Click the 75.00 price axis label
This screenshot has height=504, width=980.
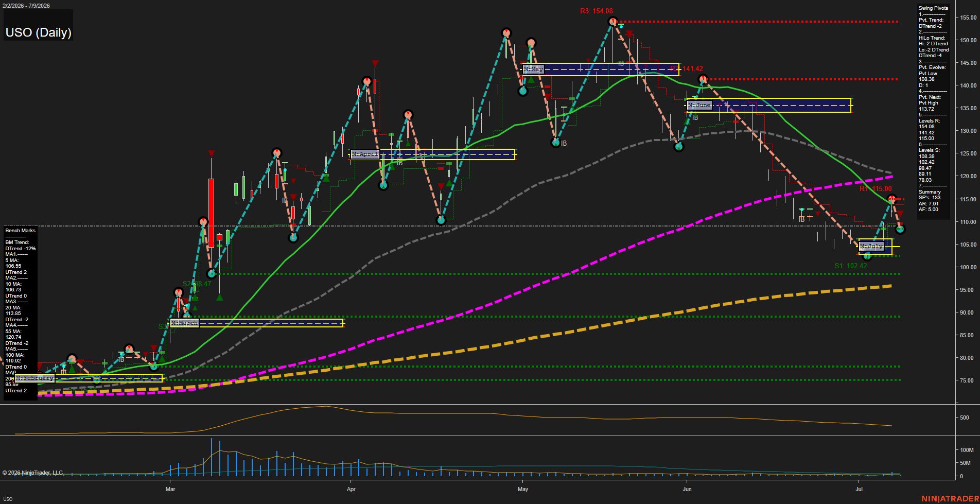(968, 380)
